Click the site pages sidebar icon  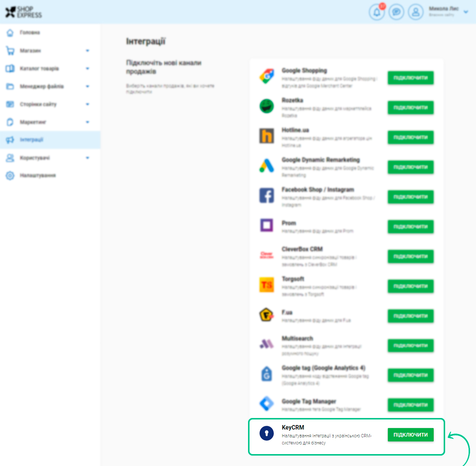pyautogui.click(x=10, y=104)
